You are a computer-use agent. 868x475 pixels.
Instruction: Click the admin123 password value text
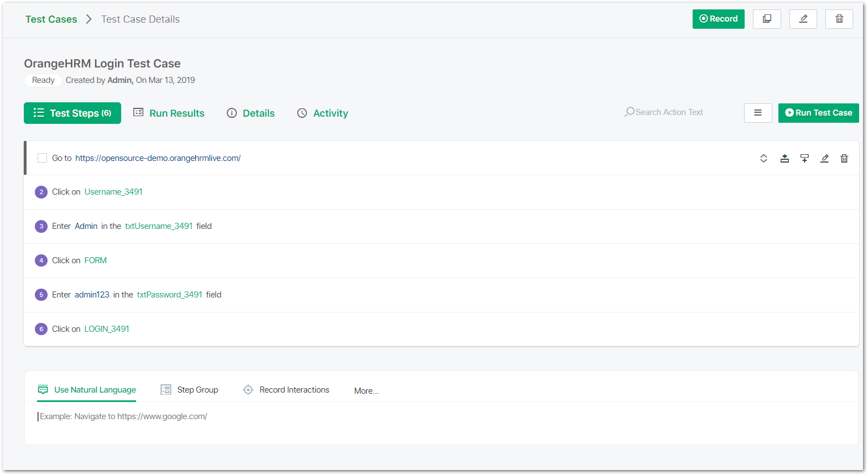[x=92, y=295]
